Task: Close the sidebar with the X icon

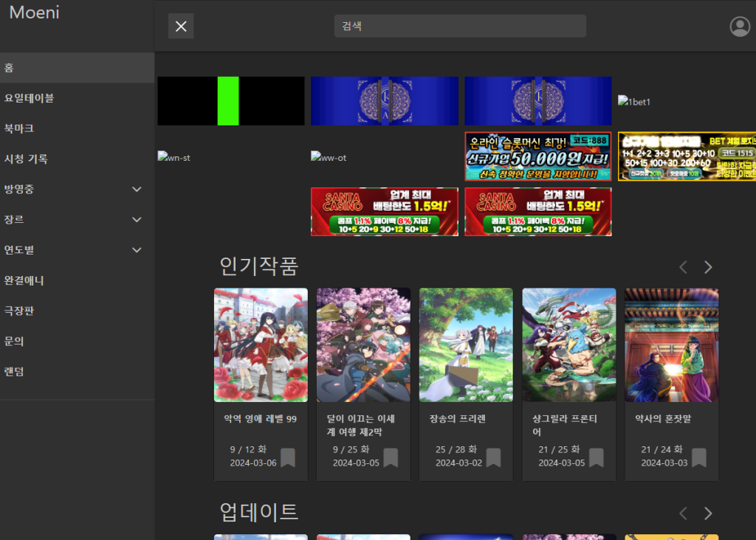Action: coord(181,26)
